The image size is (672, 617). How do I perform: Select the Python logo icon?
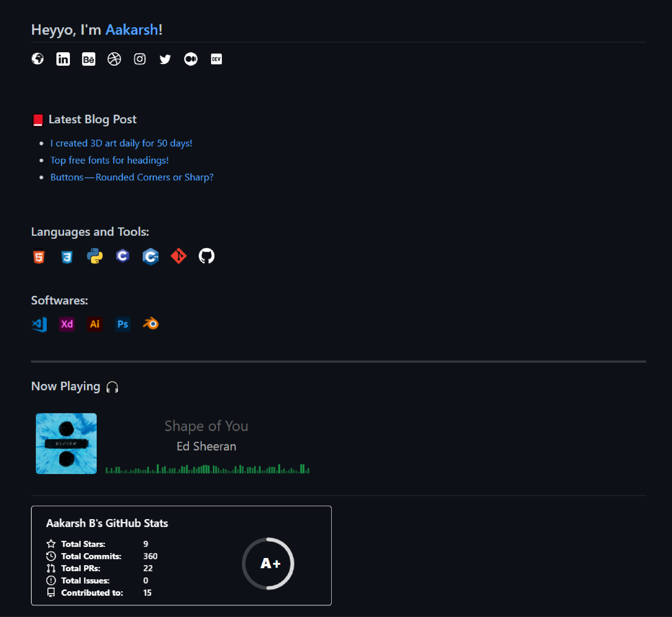(95, 256)
